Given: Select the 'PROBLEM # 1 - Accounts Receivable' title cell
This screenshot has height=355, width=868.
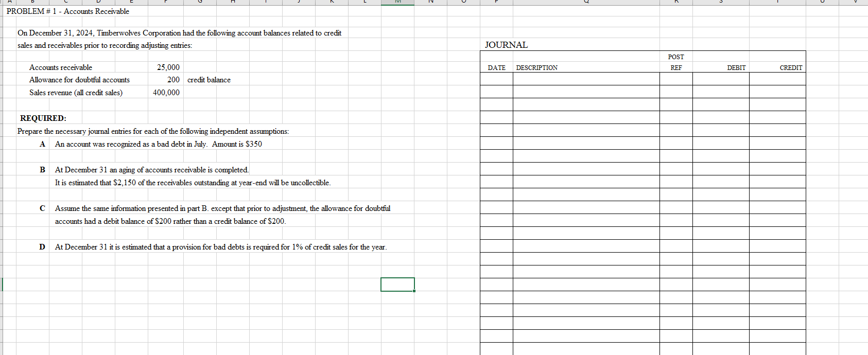Looking at the screenshot, I should click(68, 11).
